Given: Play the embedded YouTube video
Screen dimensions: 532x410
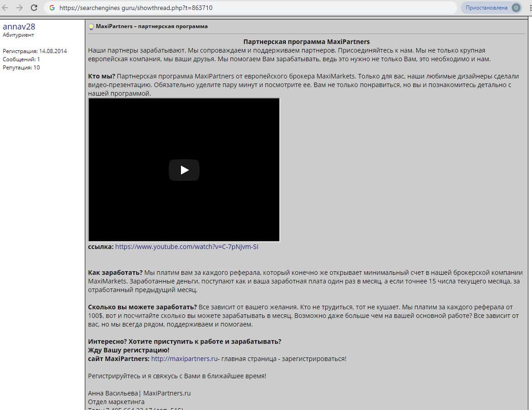Looking at the screenshot, I should pos(184,170).
